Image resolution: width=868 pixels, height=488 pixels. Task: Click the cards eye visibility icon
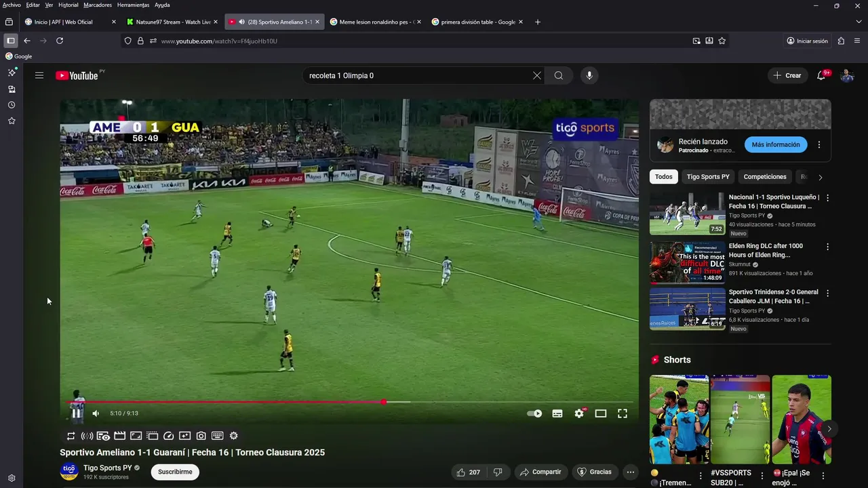[x=103, y=436]
